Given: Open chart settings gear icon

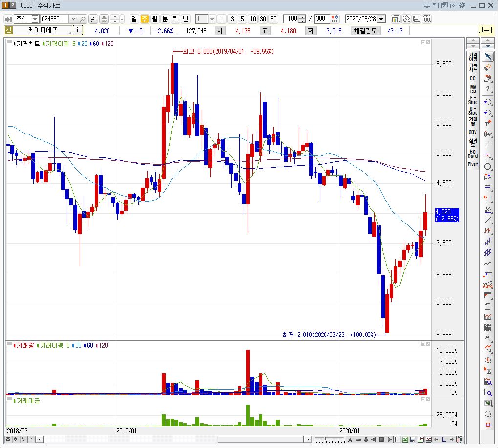Looking at the screenshot, I should pos(406,19).
